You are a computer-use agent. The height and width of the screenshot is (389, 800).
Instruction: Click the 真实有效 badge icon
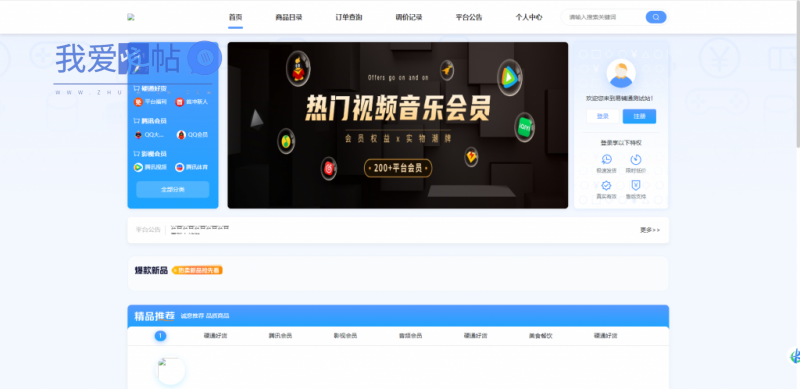pyautogui.click(x=606, y=185)
